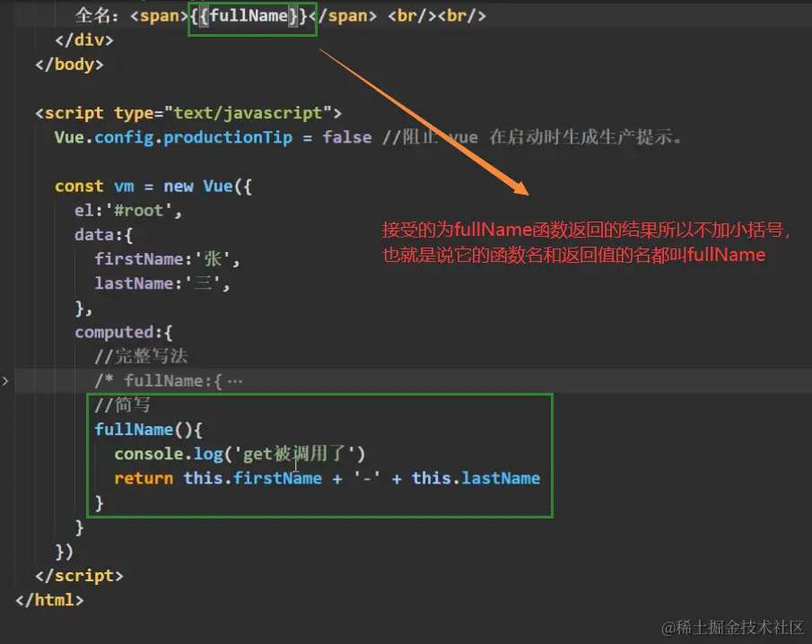This screenshot has height=644, width=812.
Task: Click the false value after productionTip
Action: (x=347, y=137)
